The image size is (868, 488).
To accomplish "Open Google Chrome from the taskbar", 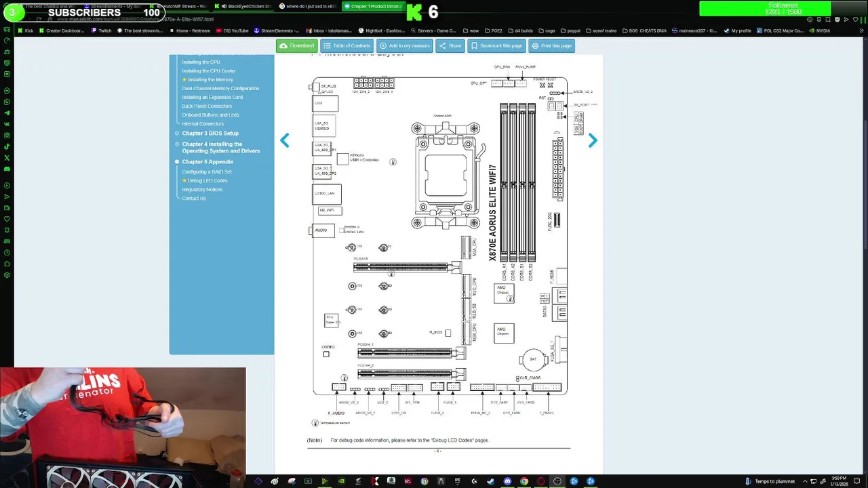I will pos(524,481).
